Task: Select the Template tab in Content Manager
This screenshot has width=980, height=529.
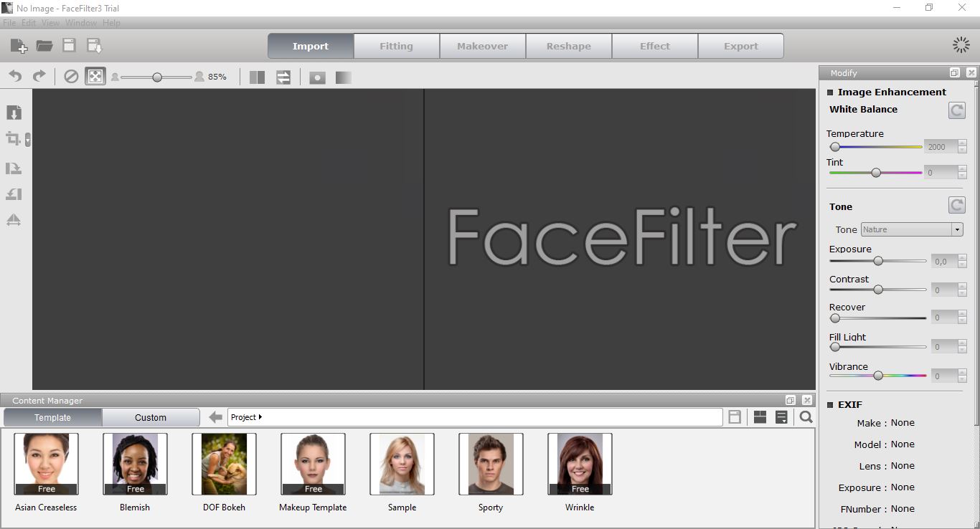Action: click(x=53, y=417)
